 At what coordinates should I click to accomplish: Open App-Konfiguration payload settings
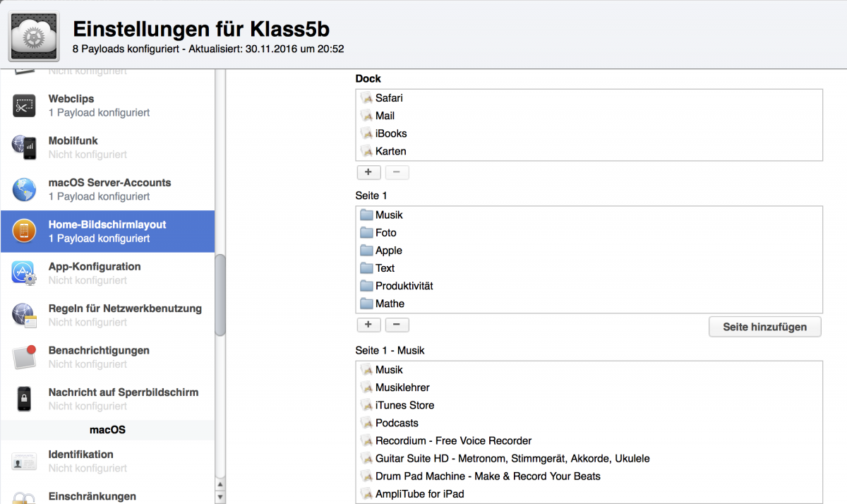pyautogui.click(x=107, y=273)
